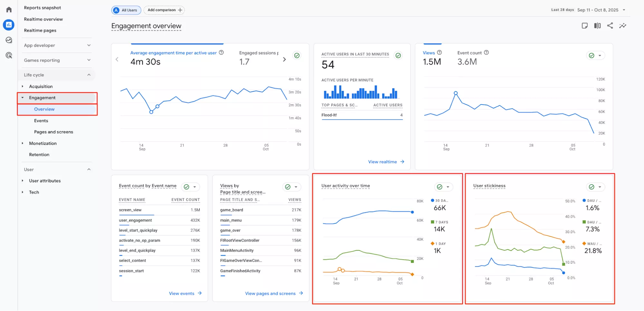Click the Customize report icon
Screen dimensions: 644x311
[x=584, y=26]
